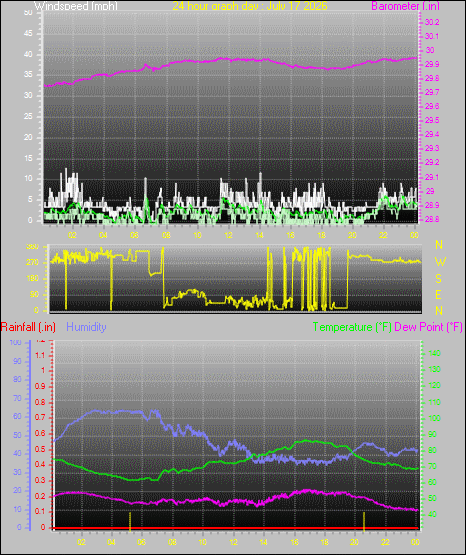
Task: Click the 30.2 value on barometer axis
Action: pos(432,22)
